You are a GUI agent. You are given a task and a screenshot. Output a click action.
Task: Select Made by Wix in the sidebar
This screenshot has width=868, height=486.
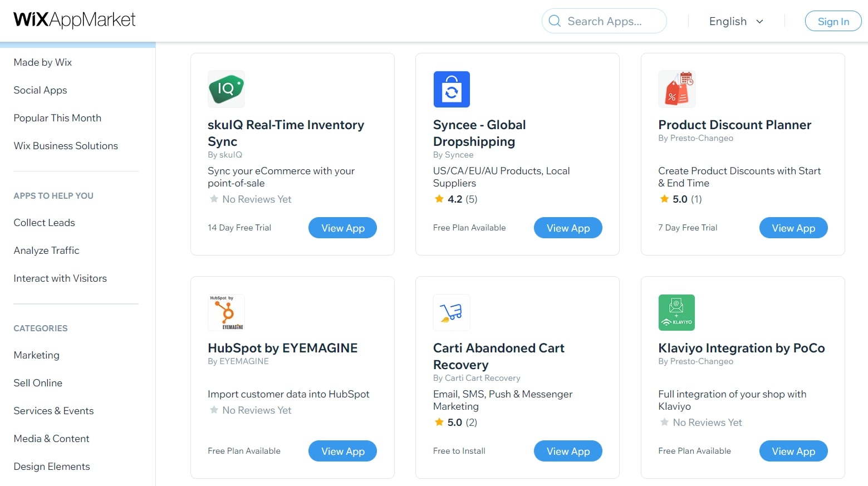[43, 62]
